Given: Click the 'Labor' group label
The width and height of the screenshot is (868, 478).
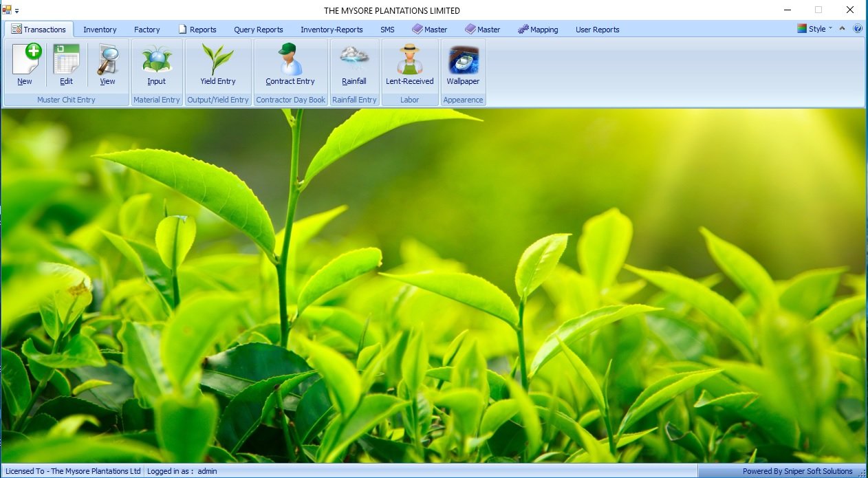Looking at the screenshot, I should click(x=410, y=100).
